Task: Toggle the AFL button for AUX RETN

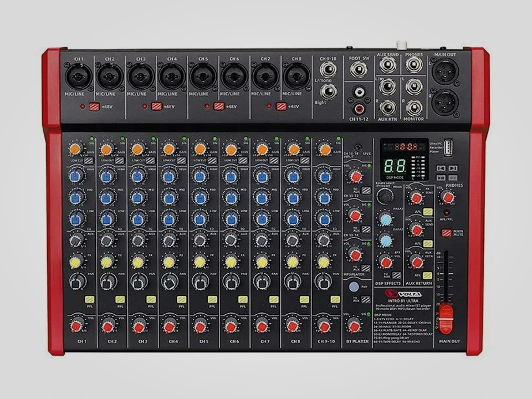Action: point(428,275)
